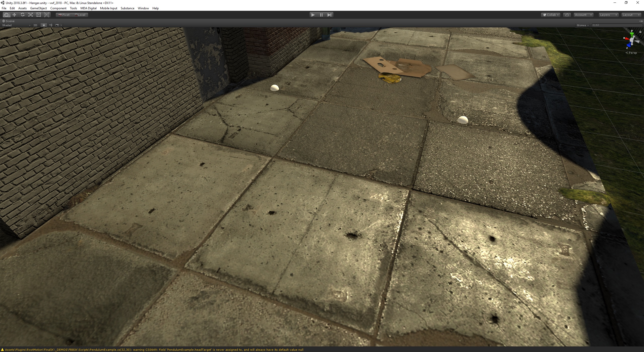Image resolution: width=644 pixels, height=352 pixels.
Task: Open the Window menu
Action: pyautogui.click(x=143, y=8)
